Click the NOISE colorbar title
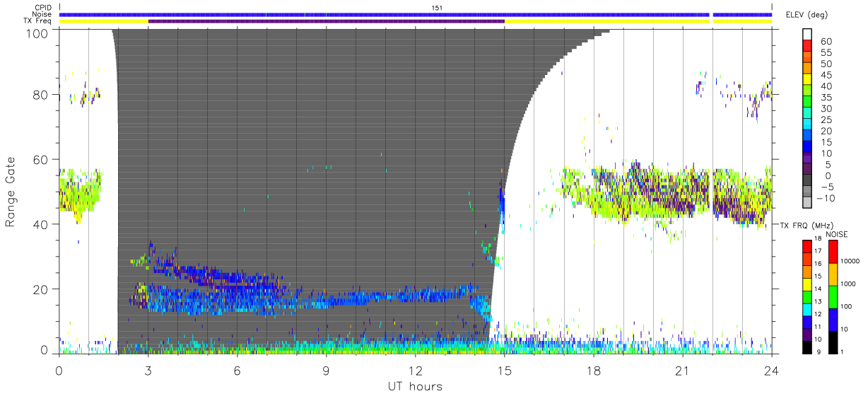 pyautogui.click(x=838, y=233)
